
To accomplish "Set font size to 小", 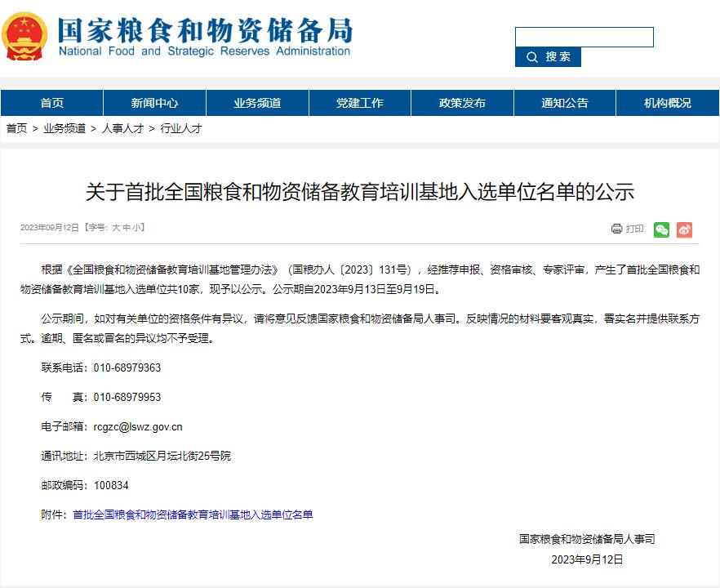I will pyautogui.click(x=137, y=228).
